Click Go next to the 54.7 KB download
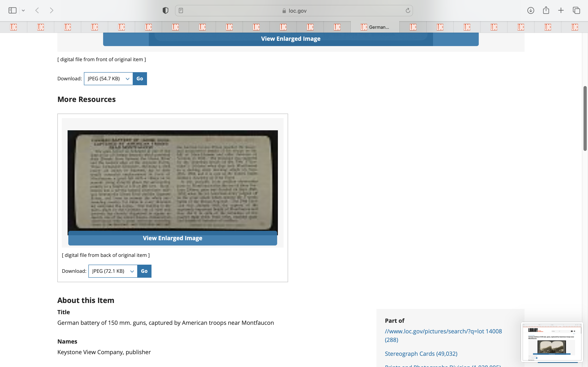The image size is (588, 367). coord(140,79)
